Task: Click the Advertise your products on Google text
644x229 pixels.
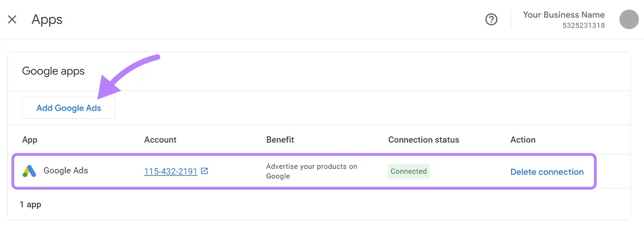Action: pyautogui.click(x=311, y=171)
